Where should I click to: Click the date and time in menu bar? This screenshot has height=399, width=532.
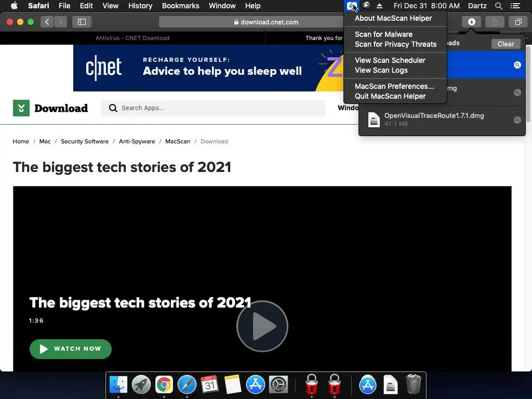point(427,6)
